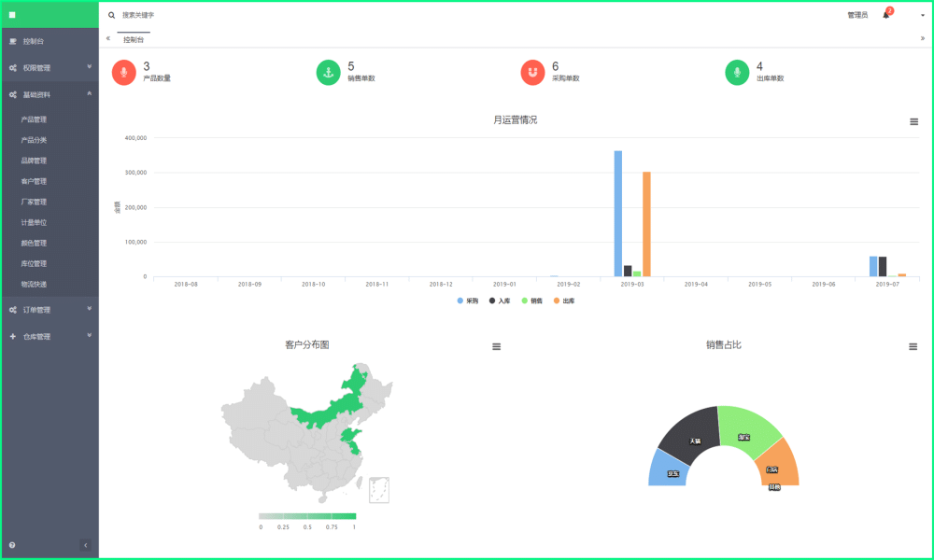Toggle the 销售 series in the chart legend

pyautogui.click(x=532, y=301)
